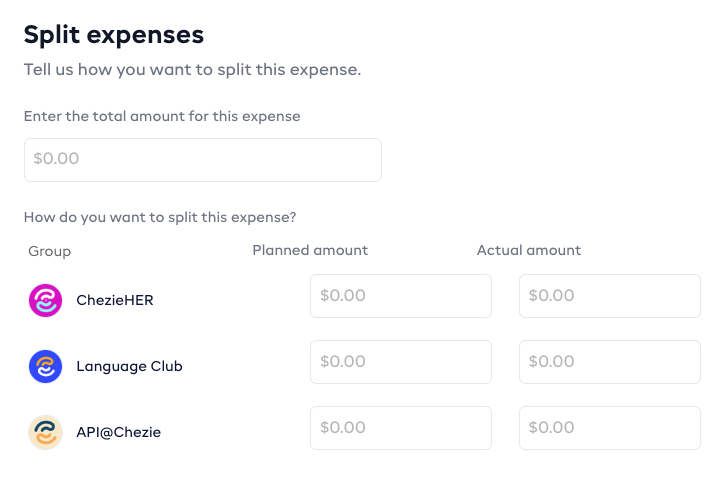The height and width of the screenshot is (482, 724).
Task: Click planned amount field for Language Club
Action: tap(401, 362)
